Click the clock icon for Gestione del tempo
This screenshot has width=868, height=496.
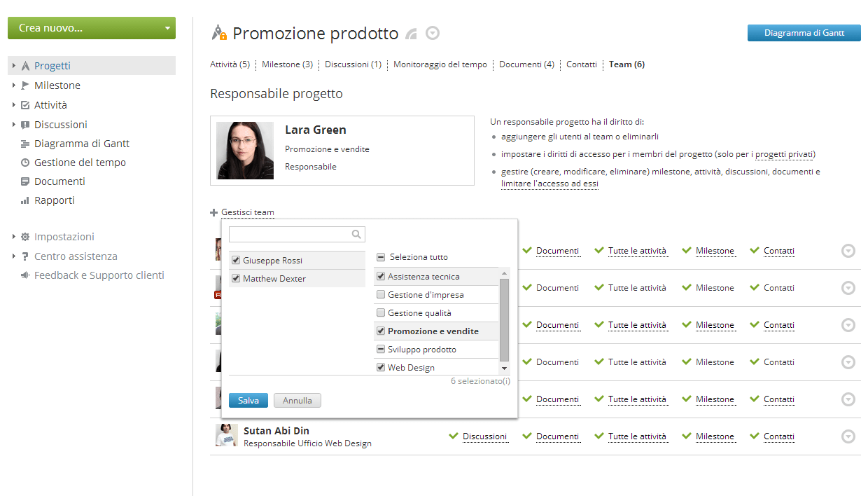[25, 163]
